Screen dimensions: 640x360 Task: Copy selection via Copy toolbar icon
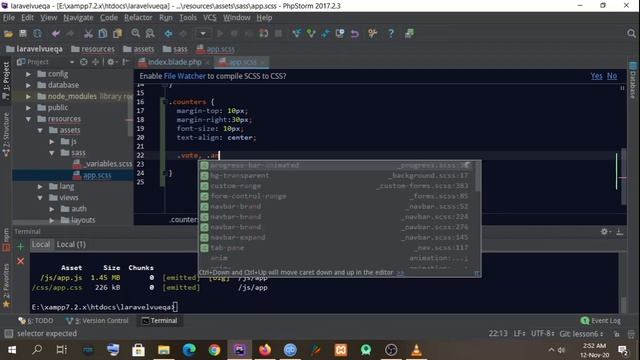coord(103,33)
